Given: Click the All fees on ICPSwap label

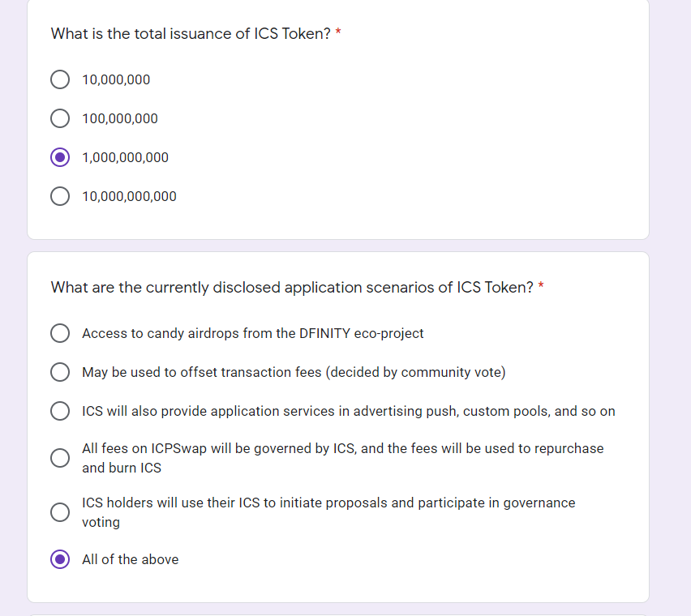Looking at the screenshot, I should click(343, 458).
